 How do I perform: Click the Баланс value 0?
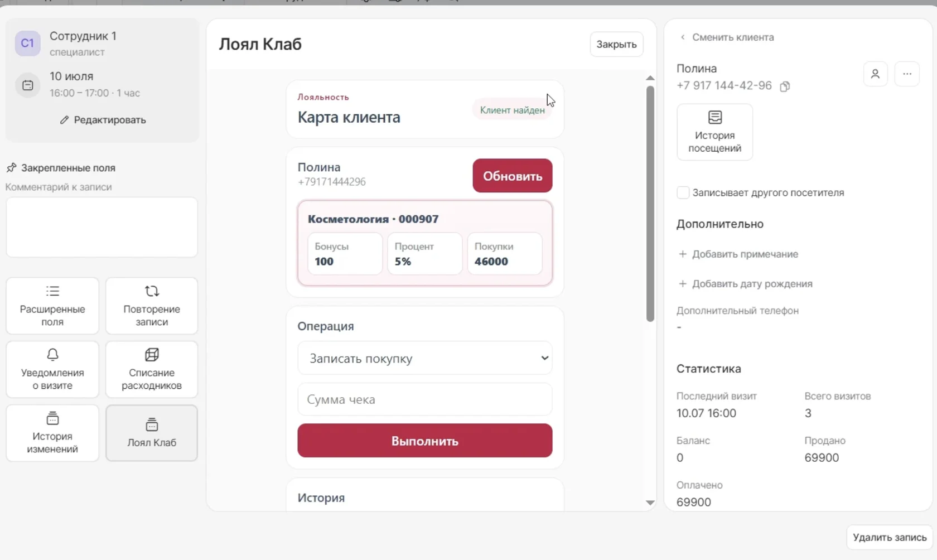click(680, 458)
